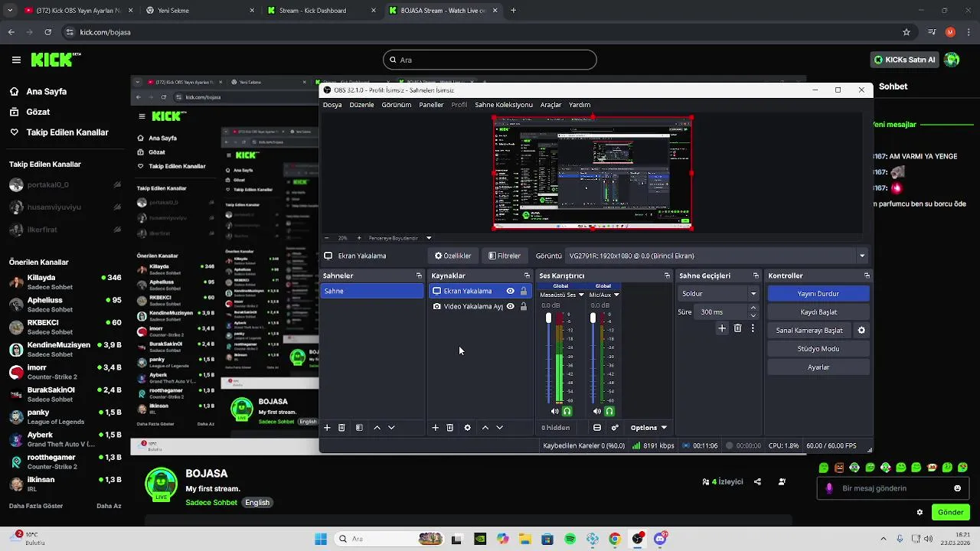Add a scene transition with plus icon
The image size is (980, 551).
(722, 328)
